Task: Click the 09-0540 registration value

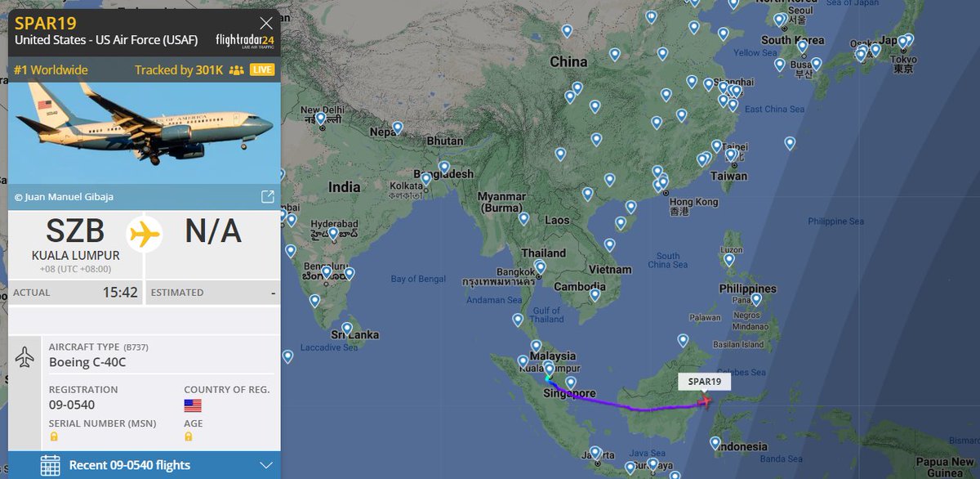Action: [72, 405]
